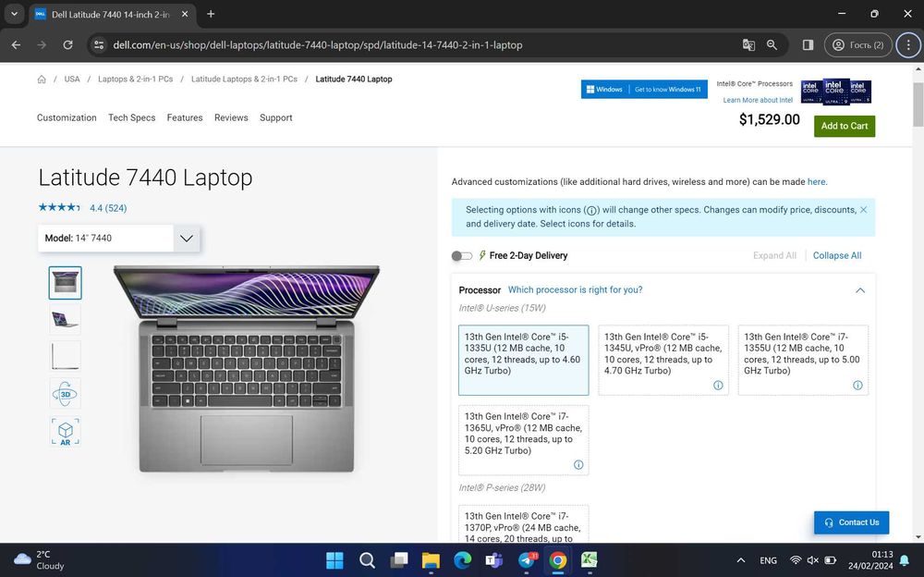Open a new browser tab
The width and height of the screenshot is (924, 577).
tap(211, 14)
